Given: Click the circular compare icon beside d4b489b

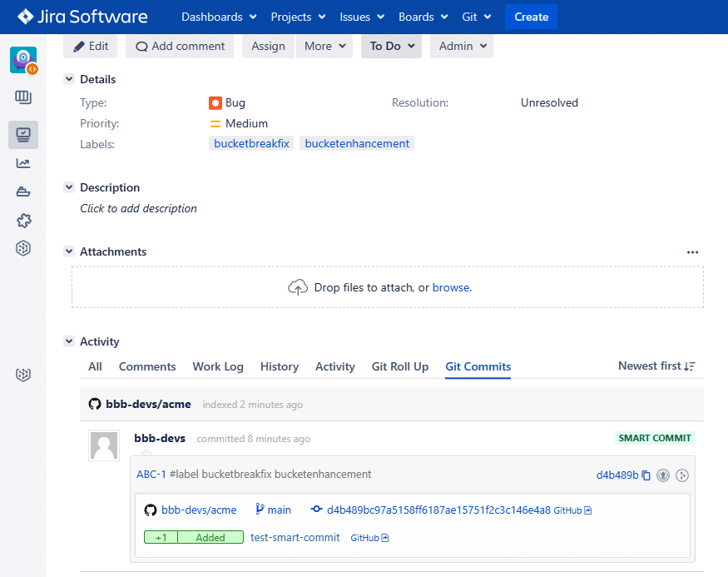Looking at the screenshot, I should point(663,475).
